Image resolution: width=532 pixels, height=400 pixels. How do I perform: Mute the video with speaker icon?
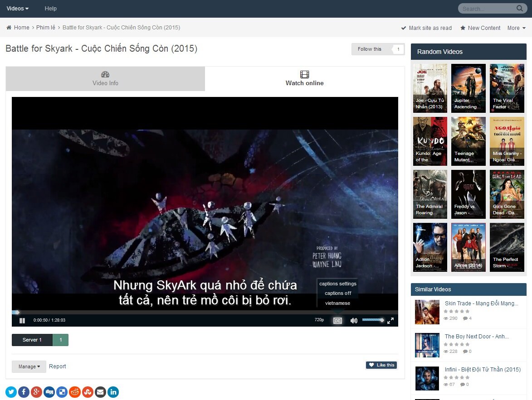(x=354, y=320)
